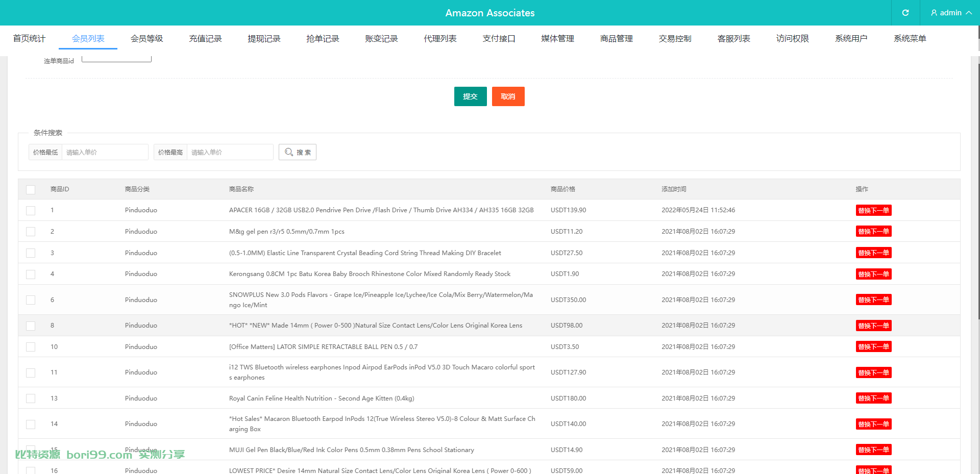Viewport: 980px width, 474px height.
Task: Click 替换下一单 for LATOR ball pen row
Action: [873, 347]
